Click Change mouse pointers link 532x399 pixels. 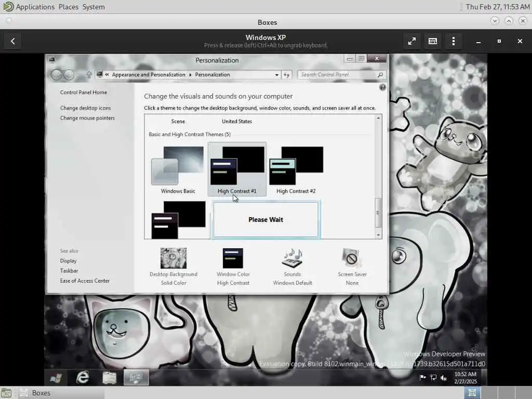click(87, 118)
